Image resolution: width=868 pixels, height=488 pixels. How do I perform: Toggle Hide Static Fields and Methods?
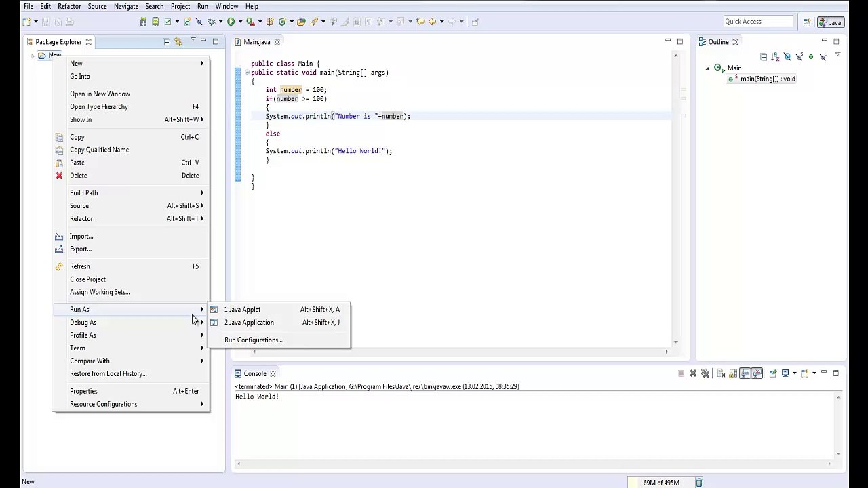[800, 56]
